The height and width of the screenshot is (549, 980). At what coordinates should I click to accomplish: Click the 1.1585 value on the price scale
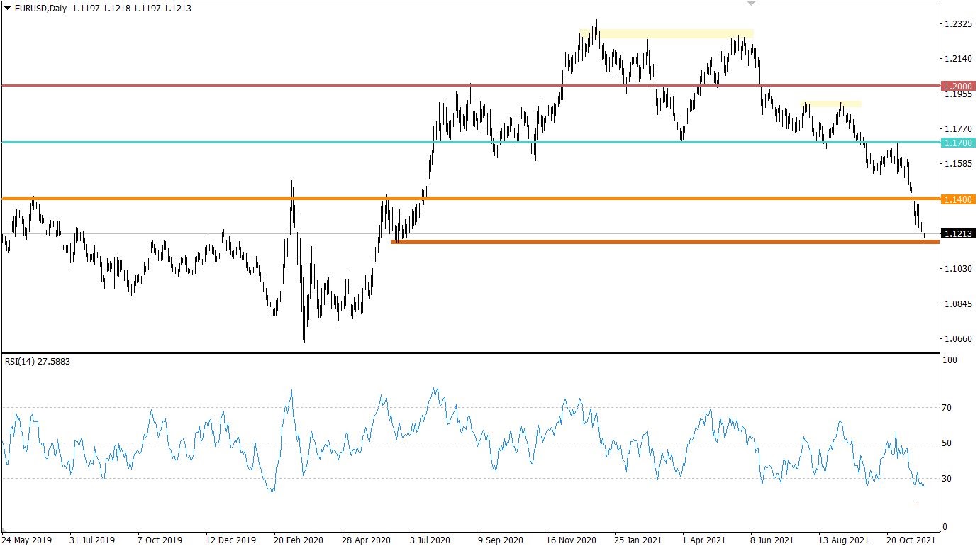(x=957, y=164)
